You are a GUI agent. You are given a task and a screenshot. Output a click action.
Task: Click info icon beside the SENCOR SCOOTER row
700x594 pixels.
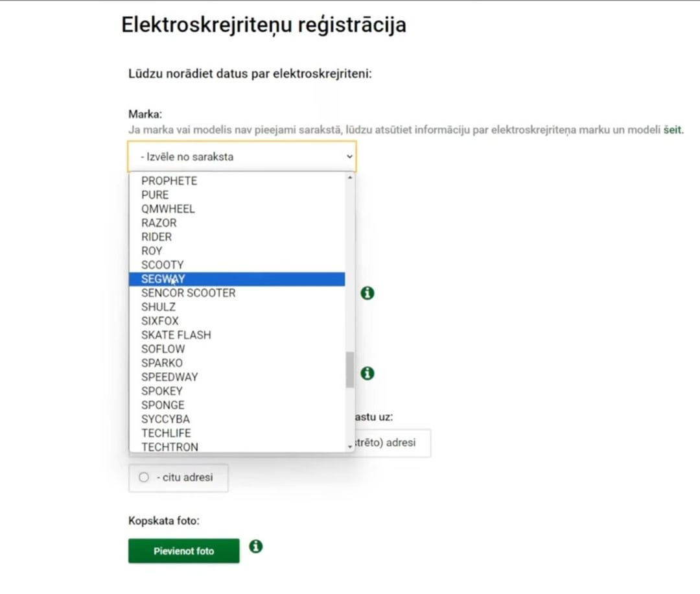tap(367, 293)
